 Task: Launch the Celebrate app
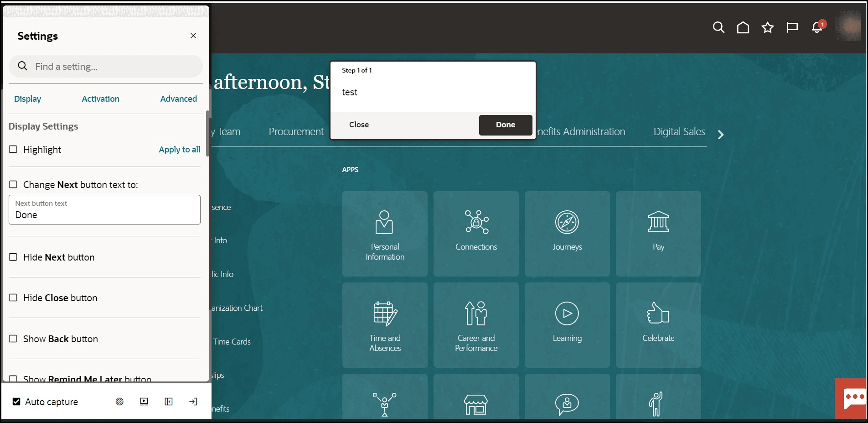click(658, 325)
